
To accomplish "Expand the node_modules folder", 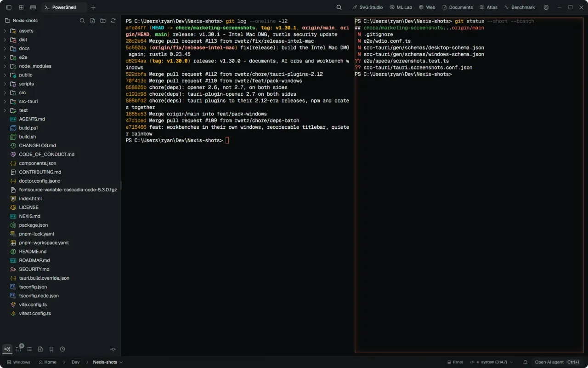I will tap(60, 66).
